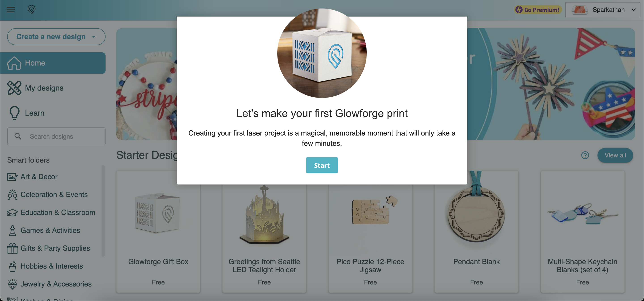Click the Learn lightbulb icon

14,113
